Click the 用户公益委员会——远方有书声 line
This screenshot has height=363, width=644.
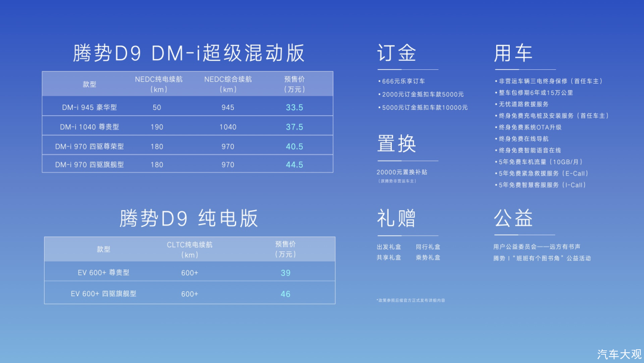pos(537,247)
